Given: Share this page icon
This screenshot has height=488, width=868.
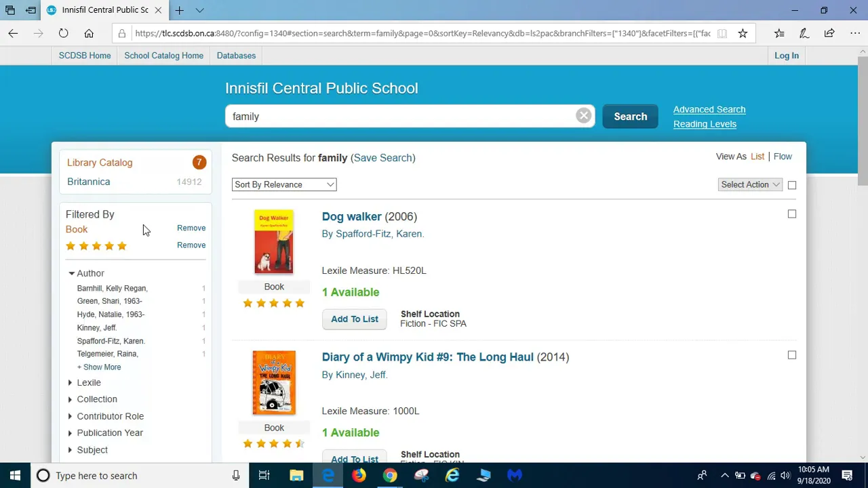Looking at the screenshot, I should (x=829, y=33).
